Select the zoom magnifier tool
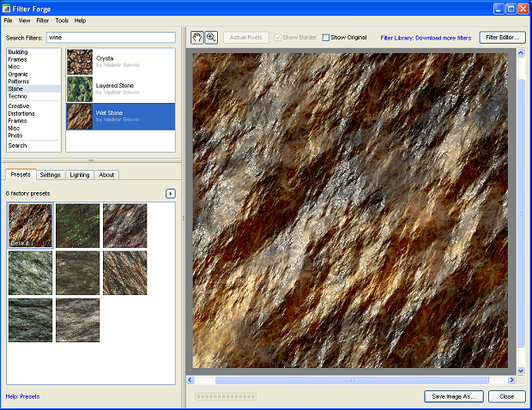The image size is (532, 410). pos(211,38)
